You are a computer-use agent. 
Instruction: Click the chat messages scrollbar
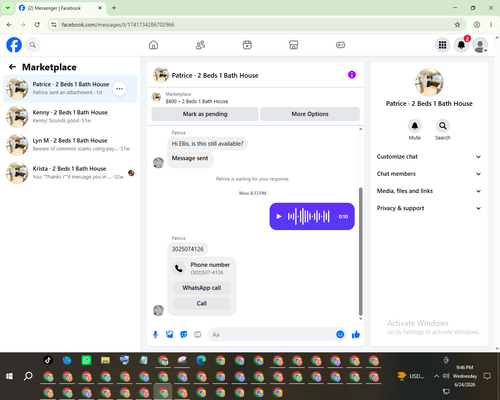pyautogui.click(x=360, y=252)
